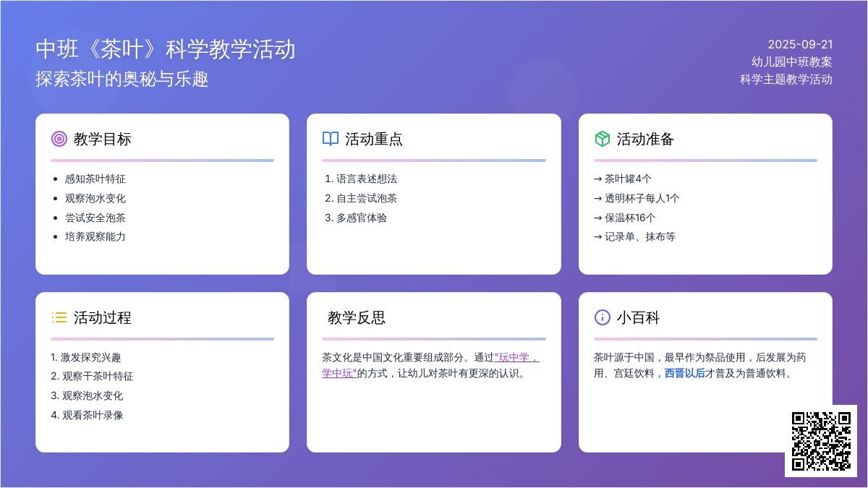Click the QR code image

(820, 440)
